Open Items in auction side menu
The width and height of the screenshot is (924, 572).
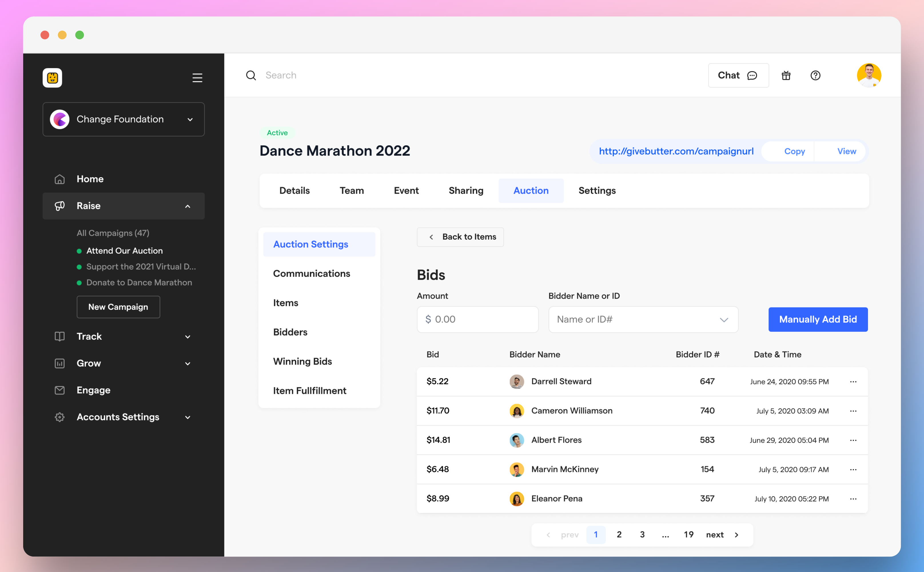tap(319, 303)
